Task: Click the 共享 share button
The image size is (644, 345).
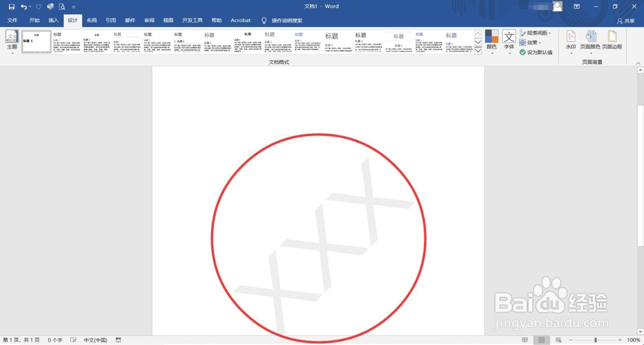Action: point(625,21)
